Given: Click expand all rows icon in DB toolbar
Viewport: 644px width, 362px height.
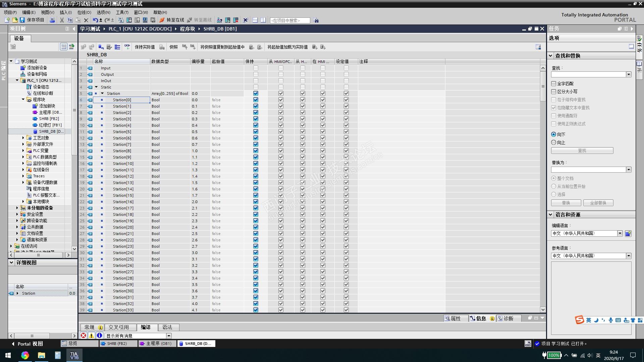Looking at the screenshot, I should pos(117,47).
